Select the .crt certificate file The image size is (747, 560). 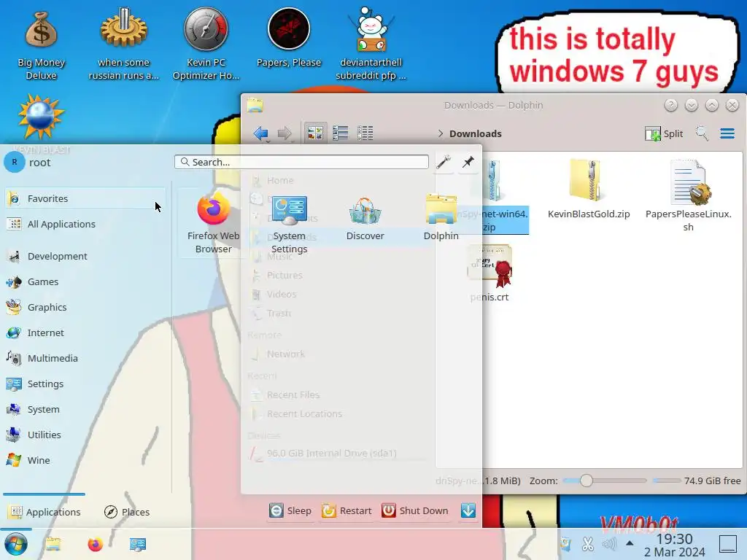click(x=489, y=273)
